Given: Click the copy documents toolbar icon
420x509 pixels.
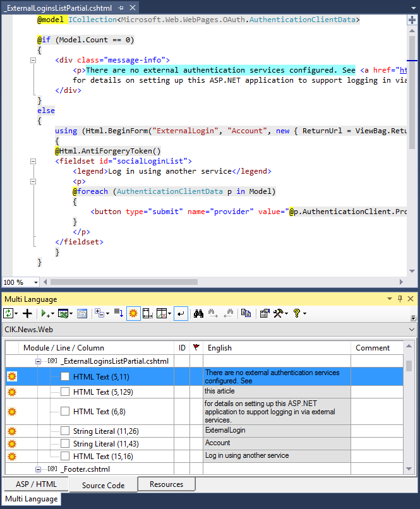Looking at the screenshot, I should coord(246,313).
